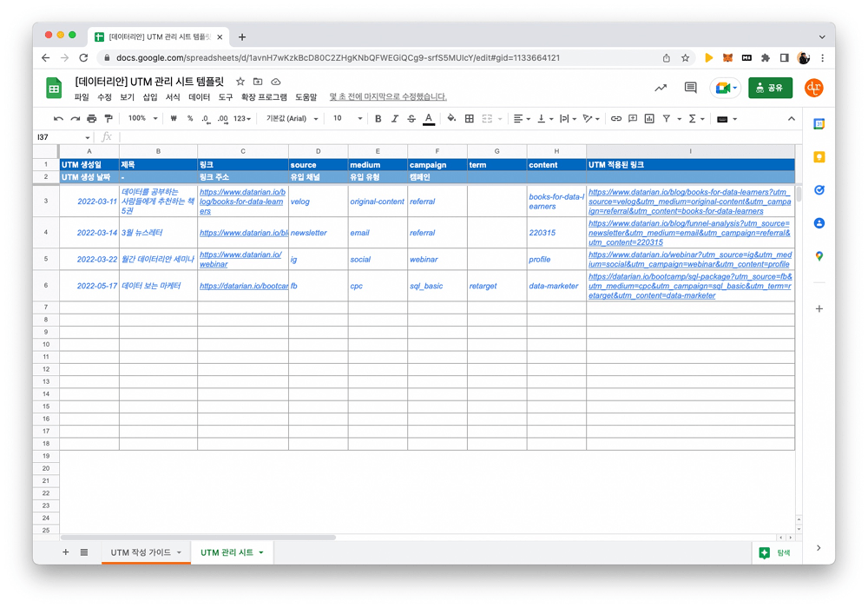Click the green 공유 share button

click(x=769, y=88)
